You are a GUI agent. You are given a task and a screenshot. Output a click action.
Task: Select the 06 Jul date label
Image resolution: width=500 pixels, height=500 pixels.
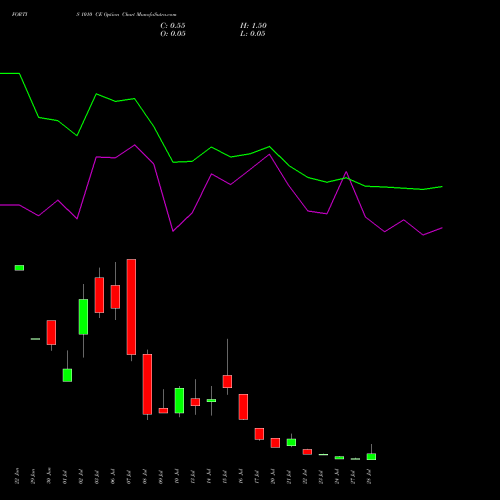click(113, 477)
